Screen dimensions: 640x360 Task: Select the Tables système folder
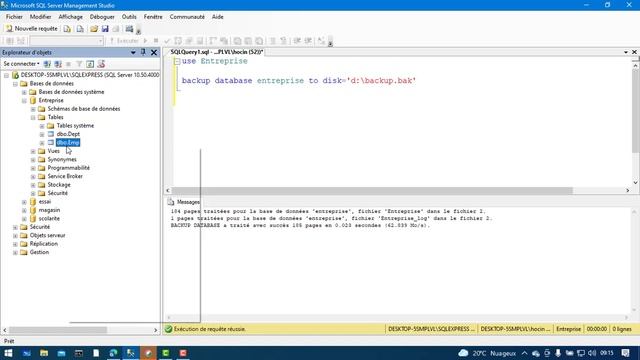click(x=75, y=126)
